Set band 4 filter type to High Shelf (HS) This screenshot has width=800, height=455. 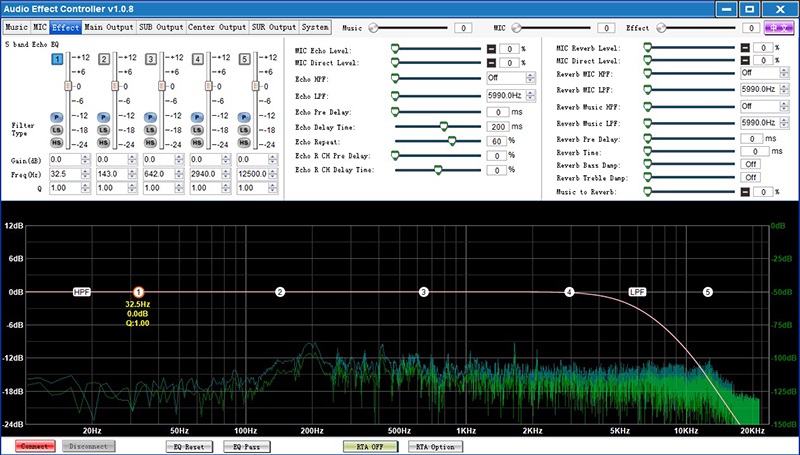click(197, 142)
